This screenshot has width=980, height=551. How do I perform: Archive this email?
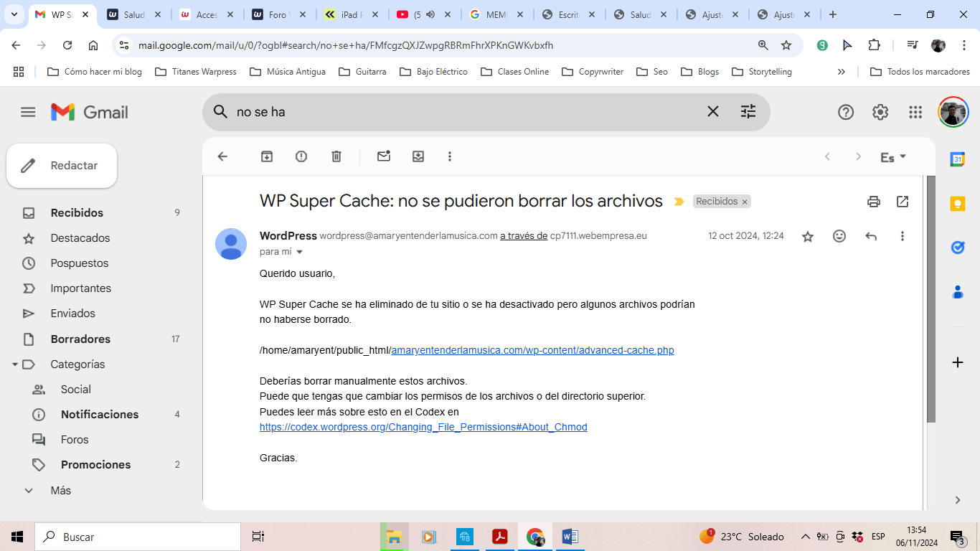click(x=267, y=156)
